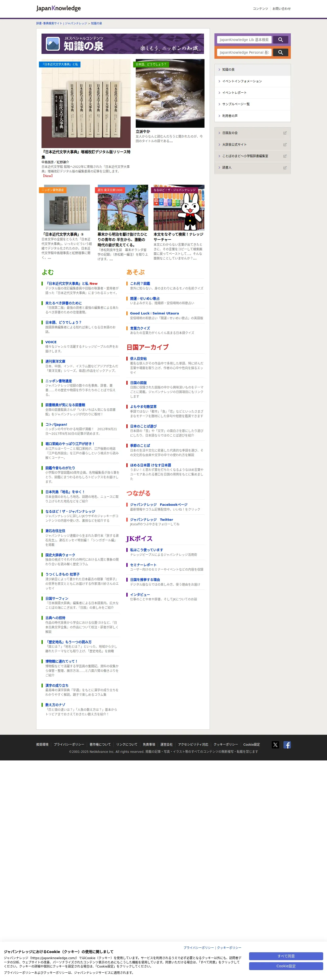The width and height of the screenshot is (327, 980).
Task: Open 日国友の会 external sidebar link
Action: point(252,133)
